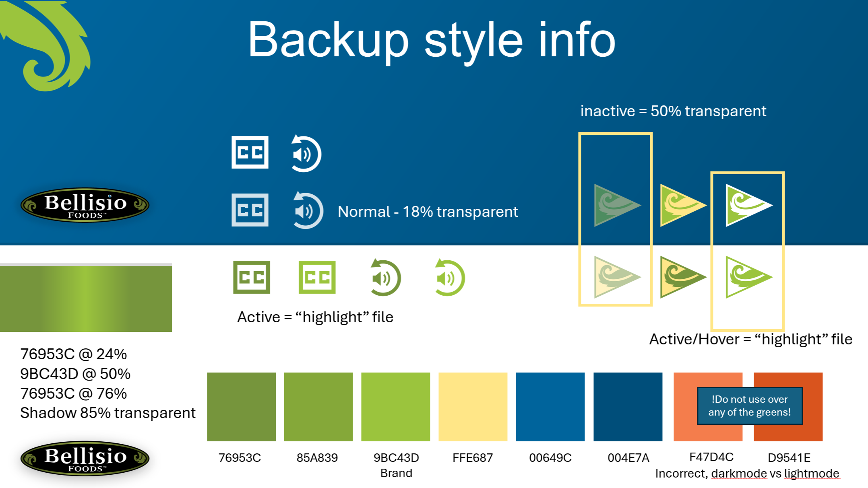Click the white audio replay icon in top row
The width and height of the screenshot is (868, 488).
[x=306, y=153]
